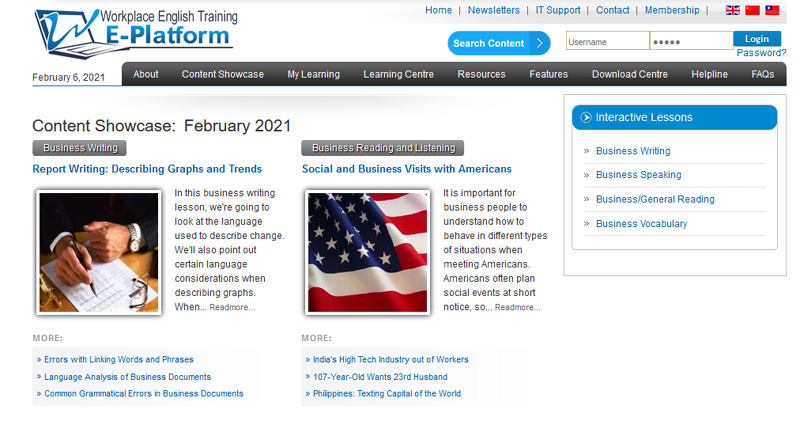Select the Business Reading and Listening tag
This screenshot has height=425, width=800.
pos(384,148)
